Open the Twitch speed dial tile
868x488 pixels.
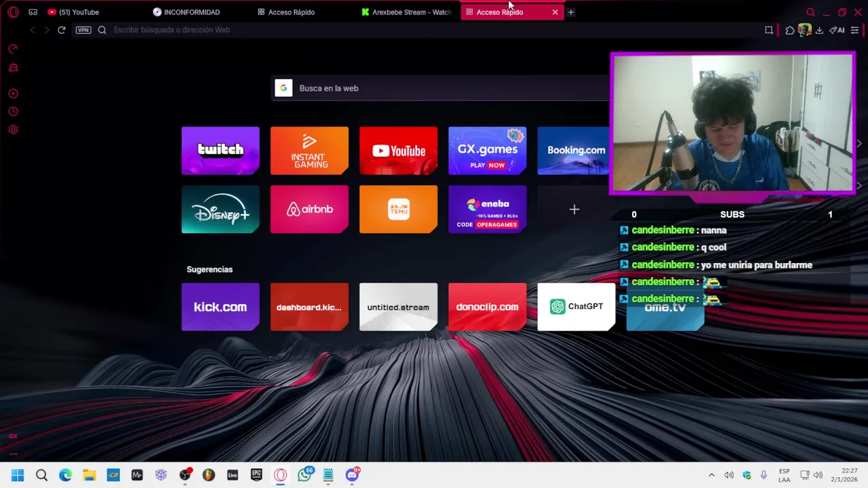(x=220, y=150)
